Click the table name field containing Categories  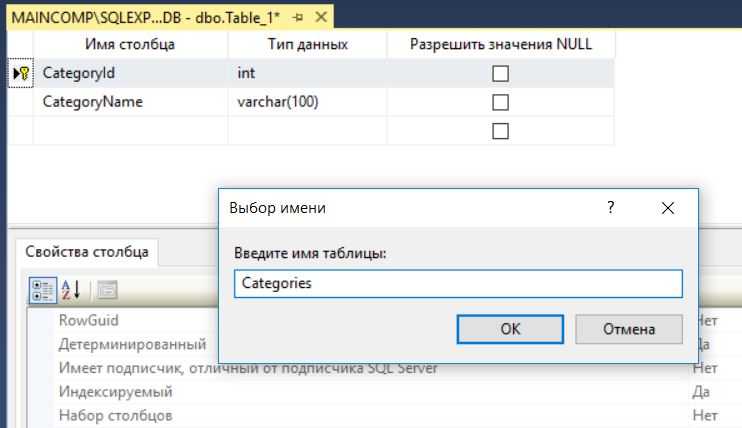(x=458, y=283)
